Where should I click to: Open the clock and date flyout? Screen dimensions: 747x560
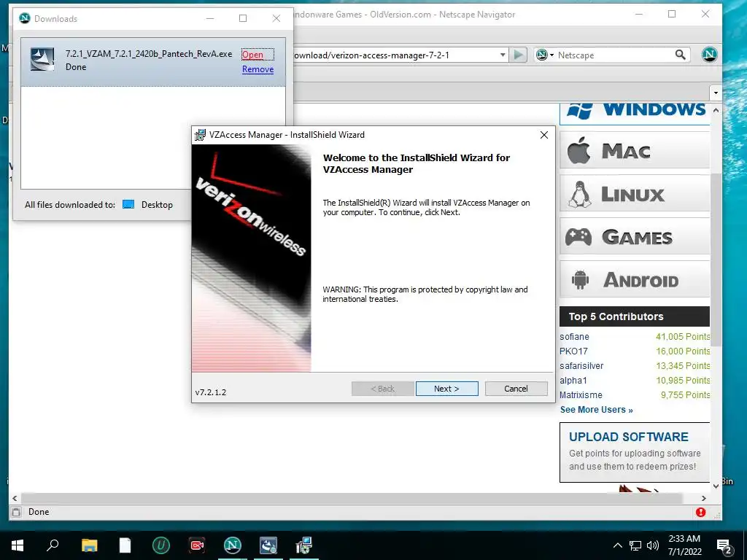click(x=684, y=545)
